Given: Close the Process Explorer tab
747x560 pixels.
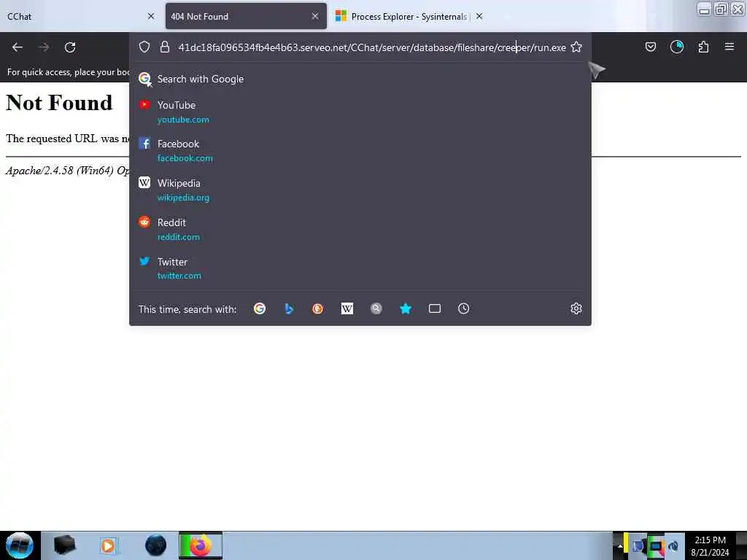Looking at the screenshot, I should pyautogui.click(x=479, y=16).
